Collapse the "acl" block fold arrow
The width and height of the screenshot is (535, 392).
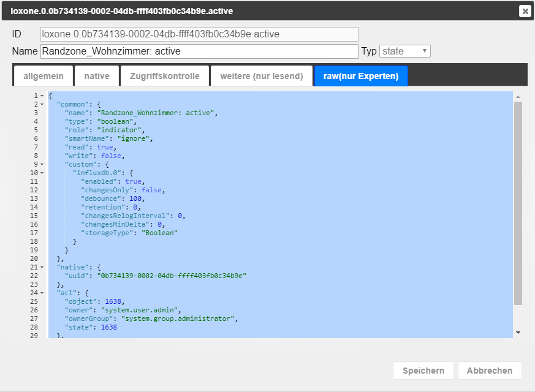click(x=42, y=293)
